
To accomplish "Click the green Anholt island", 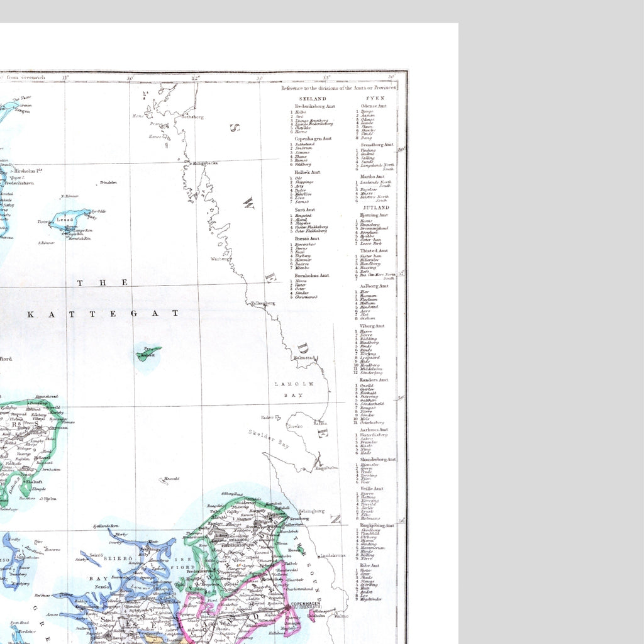I will [x=148, y=353].
